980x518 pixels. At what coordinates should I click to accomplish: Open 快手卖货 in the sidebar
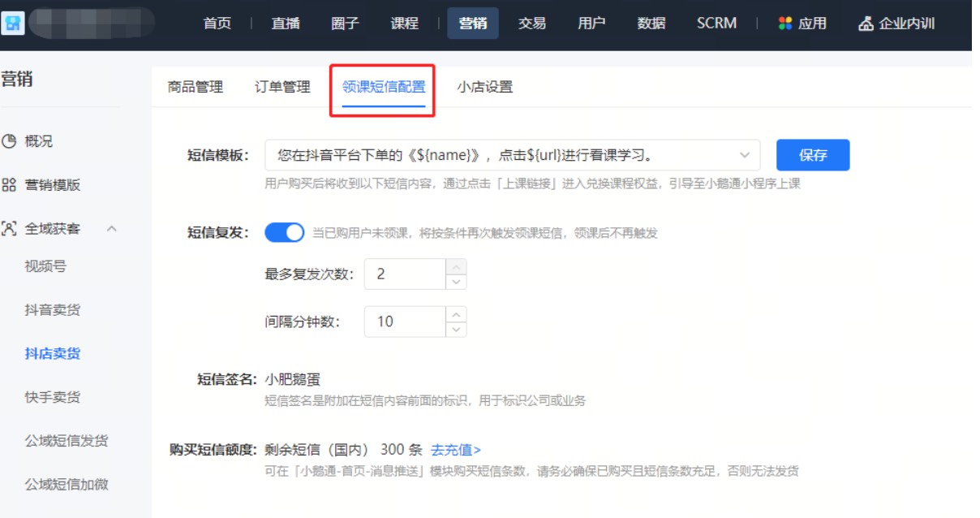53,398
